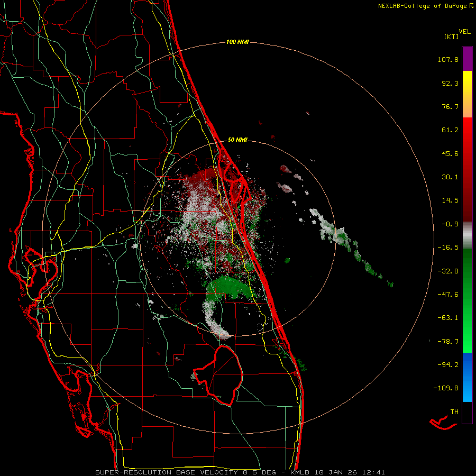Select the -109.8 legend value
The image size is (476, 476).
click(x=446, y=388)
